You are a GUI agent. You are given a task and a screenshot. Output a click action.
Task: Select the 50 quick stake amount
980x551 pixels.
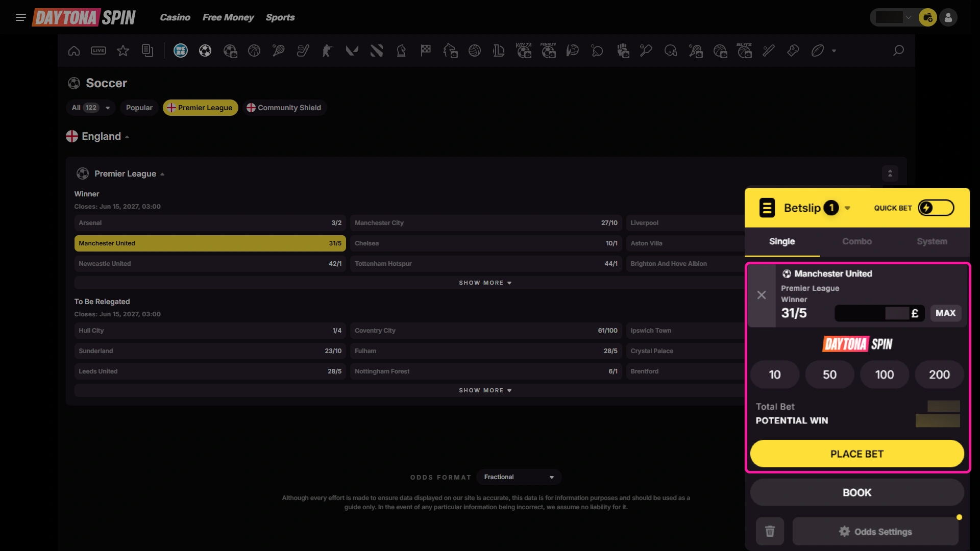829,374
